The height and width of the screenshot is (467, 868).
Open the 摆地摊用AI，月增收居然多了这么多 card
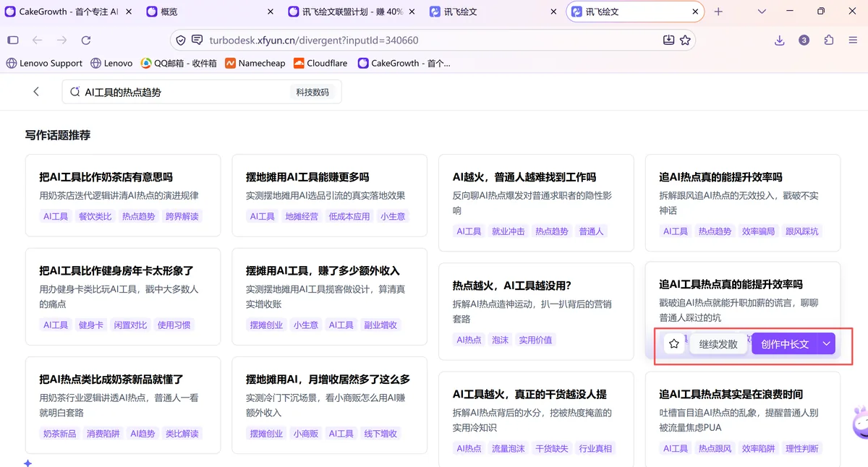pyautogui.click(x=329, y=405)
